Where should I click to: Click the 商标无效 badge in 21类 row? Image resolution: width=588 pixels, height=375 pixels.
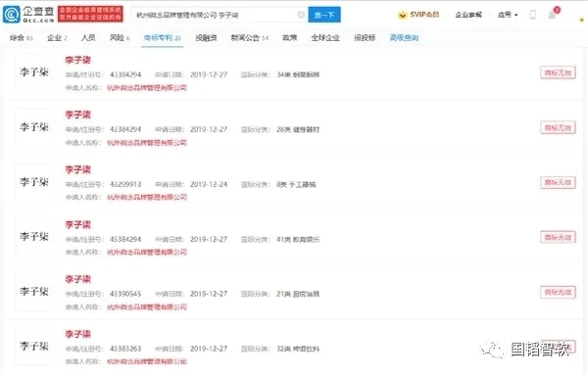(x=558, y=292)
